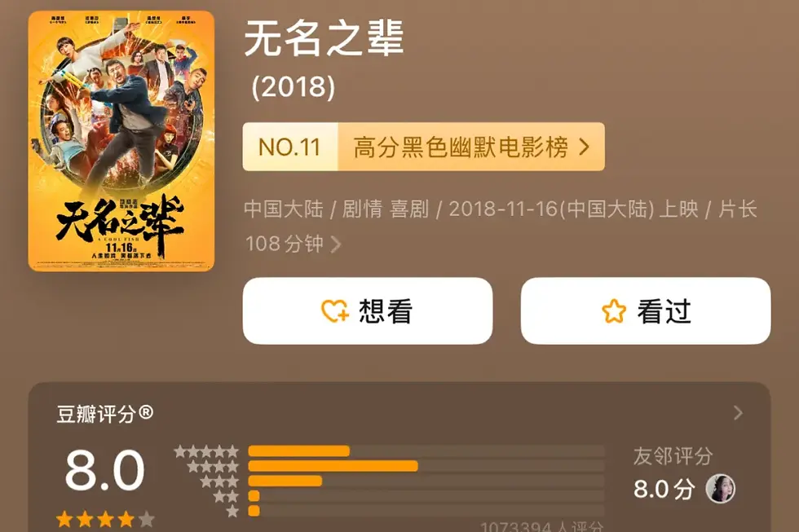
Task: Open the 无名之辈 movie poster
Action: [x=121, y=141]
